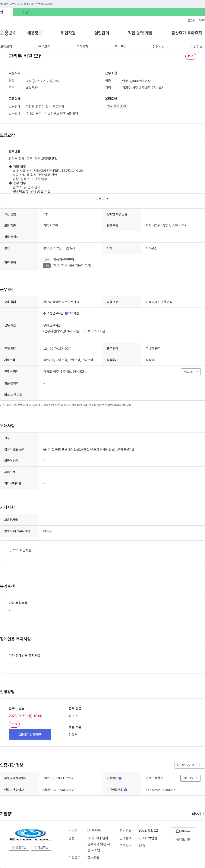Click the deadline text 2025.06.30 (월) 18:00
The width and height of the screenshot is (205, 868).
pos(26,716)
